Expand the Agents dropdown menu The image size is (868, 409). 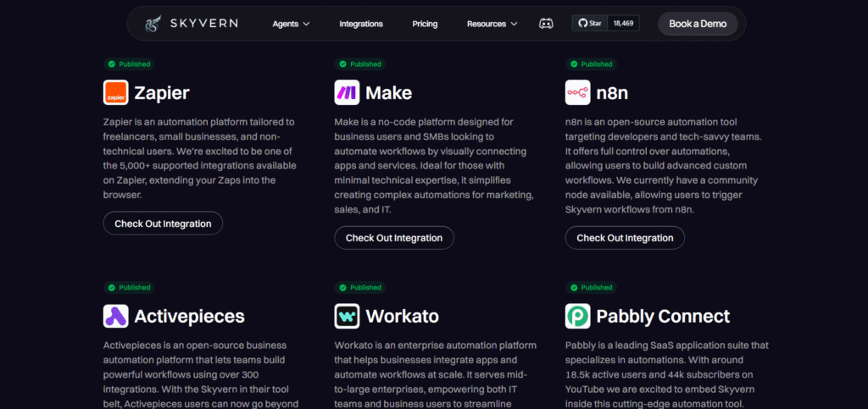pyautogui.click(x=291, y=24)
